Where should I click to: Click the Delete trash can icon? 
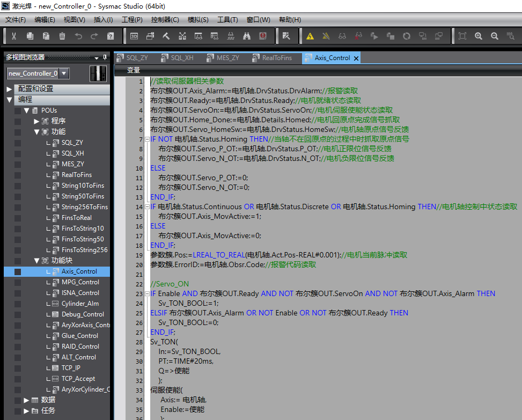62,36
